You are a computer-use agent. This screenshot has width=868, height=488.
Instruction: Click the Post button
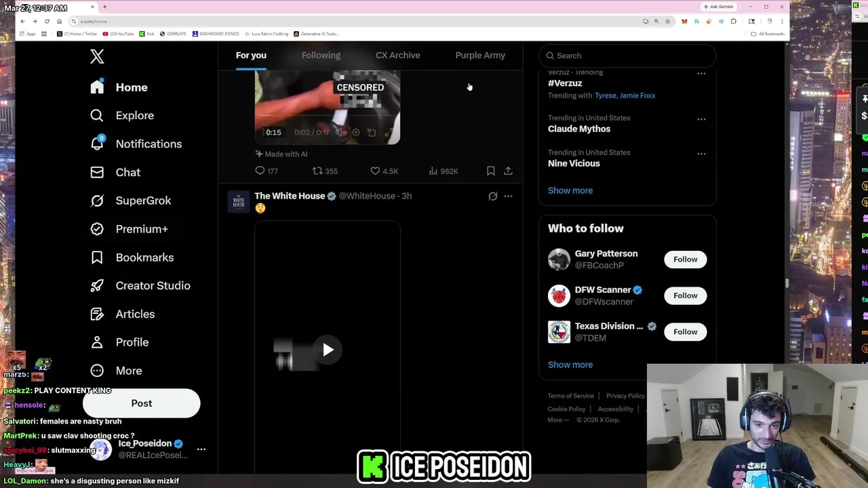point(142,403)
